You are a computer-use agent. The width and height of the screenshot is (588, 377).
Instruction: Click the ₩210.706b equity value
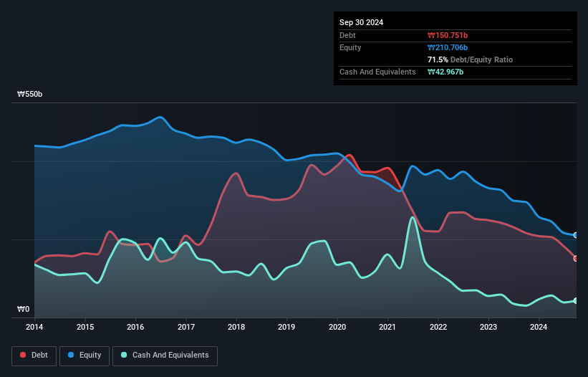(448, 47)
